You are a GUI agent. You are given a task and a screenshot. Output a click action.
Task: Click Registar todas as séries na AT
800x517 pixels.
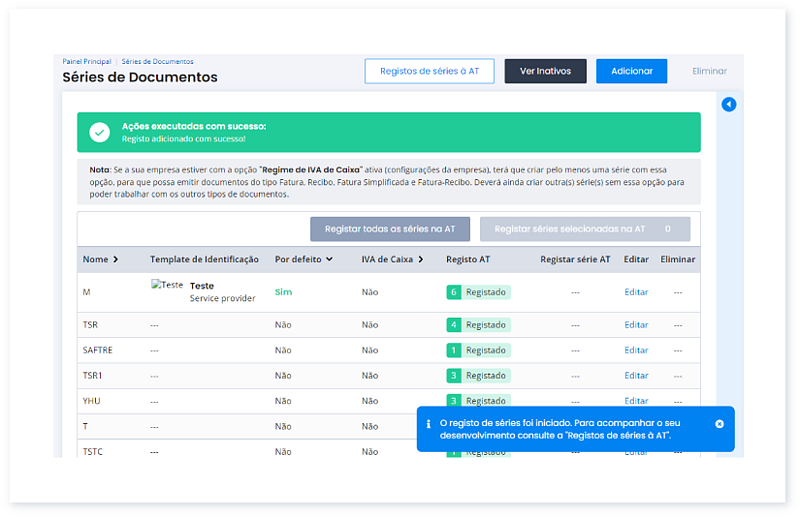coord(389,229)
